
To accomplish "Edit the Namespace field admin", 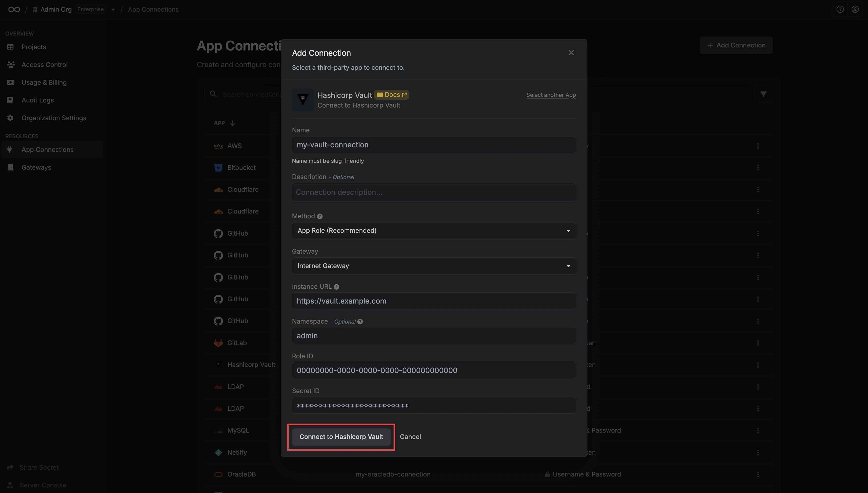I will tap(434, 336).
